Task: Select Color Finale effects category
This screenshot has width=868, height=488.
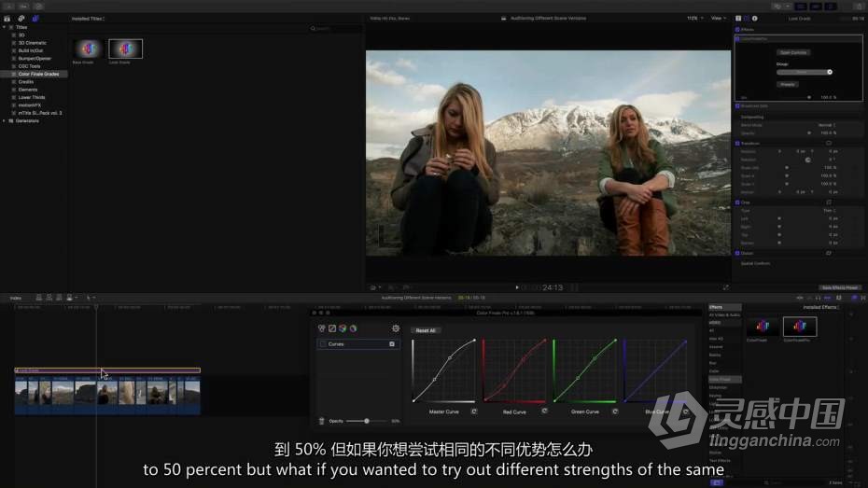Action: [x=724, y=379]
